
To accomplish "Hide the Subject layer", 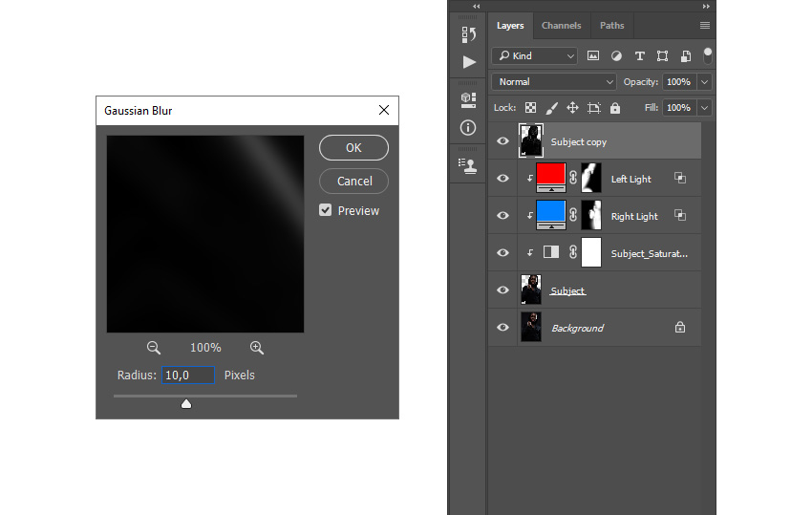I will (502, 290).
